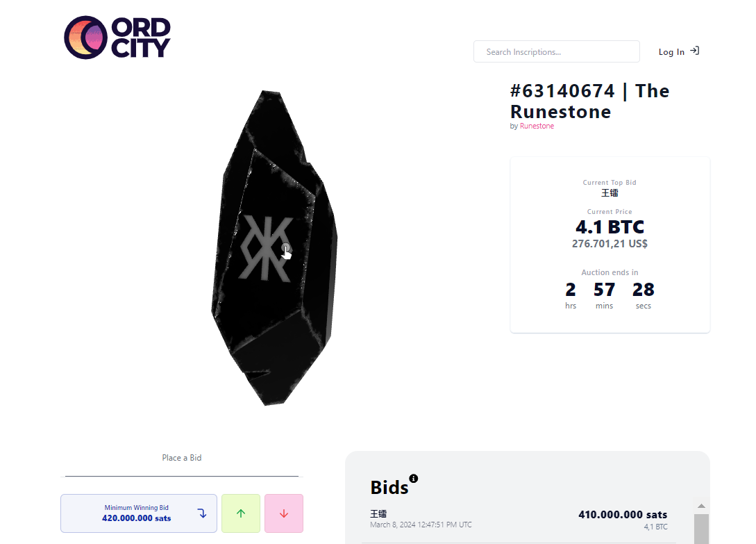Click the auction countdown minutes value
This screenshot has width=756, height=544.
[604, 289]
